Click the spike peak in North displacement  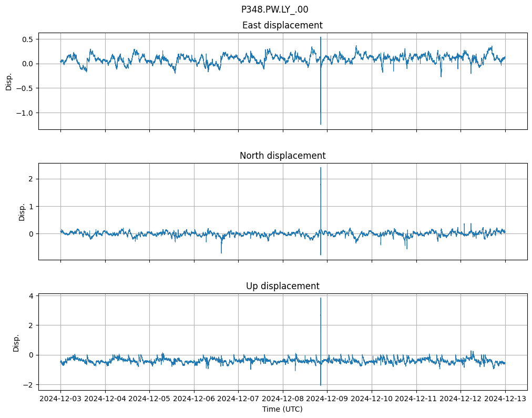tap(321, 168)
